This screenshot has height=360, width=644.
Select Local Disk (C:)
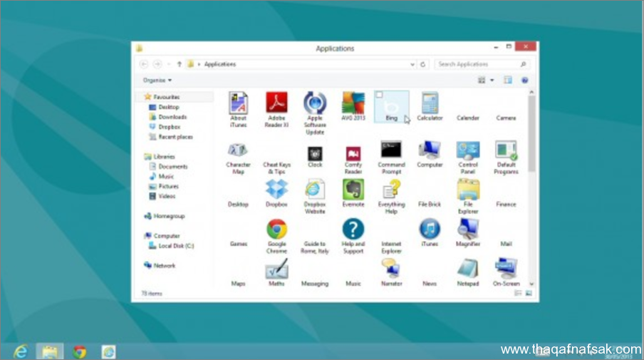tap(176, 246)
